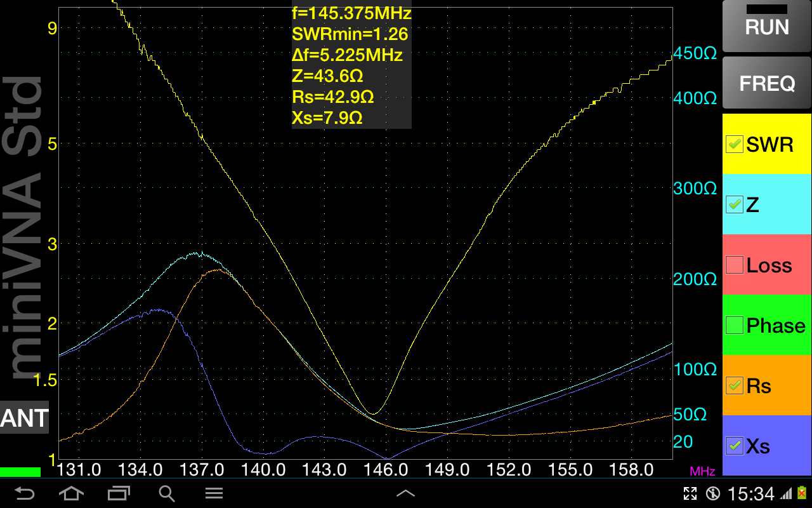Tap the Xs blue color panel
Image resolution: width=812 pixels, height=508 pixels.
(x=766, y=446)
